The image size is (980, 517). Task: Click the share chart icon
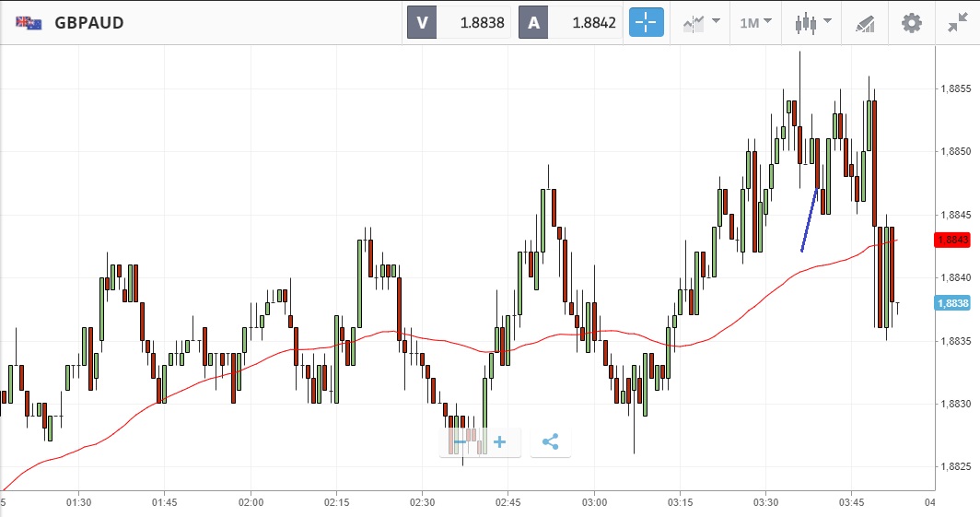pyautogui.click(x=550, y=442)
